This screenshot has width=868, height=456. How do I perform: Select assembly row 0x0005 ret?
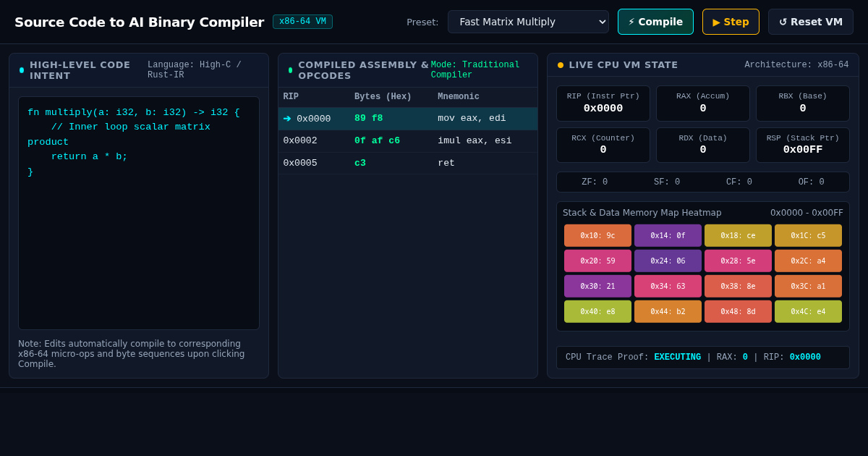coord(408,164)
